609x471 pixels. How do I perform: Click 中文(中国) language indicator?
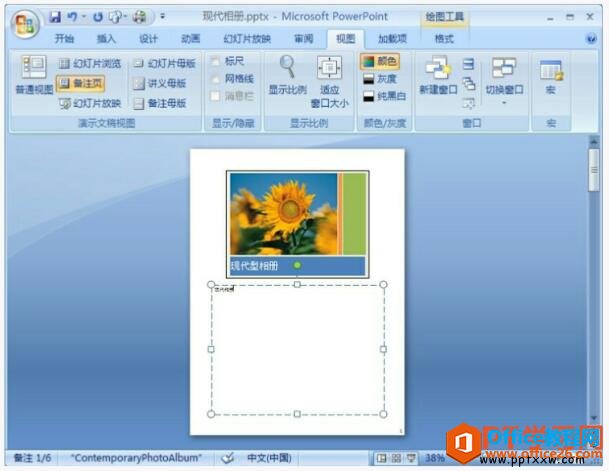coord(269,458)
